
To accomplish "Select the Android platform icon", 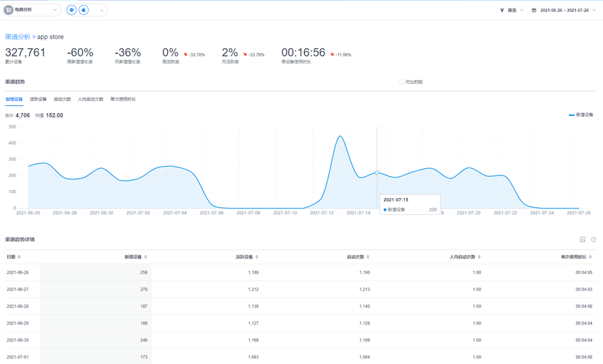I will click(71, 10).
